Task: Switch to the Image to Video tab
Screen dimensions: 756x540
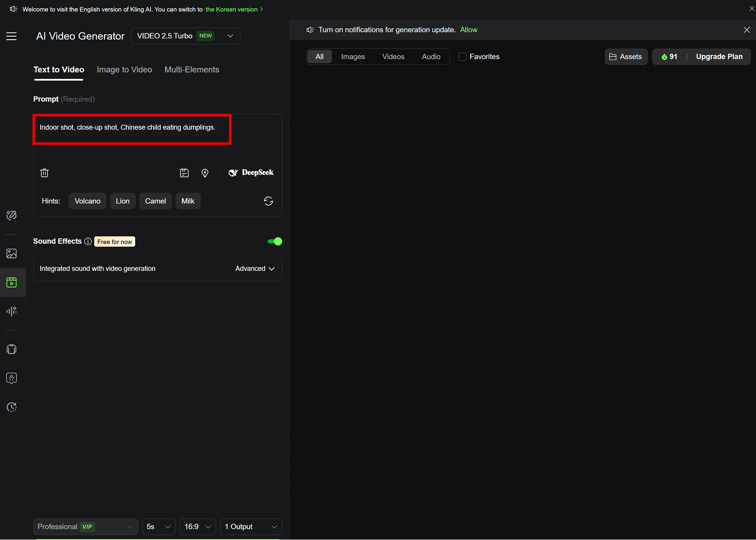Action: point(124,70)
